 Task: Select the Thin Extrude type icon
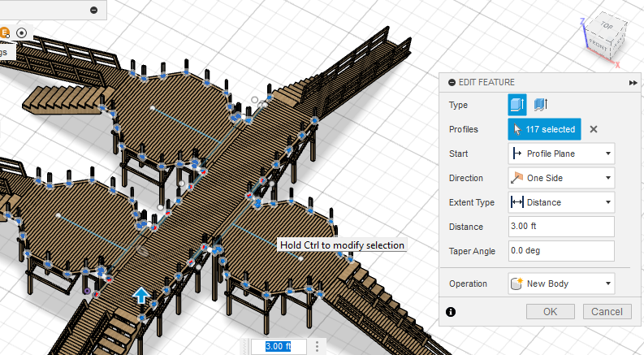pyautogui.click(x=541, y=105)
